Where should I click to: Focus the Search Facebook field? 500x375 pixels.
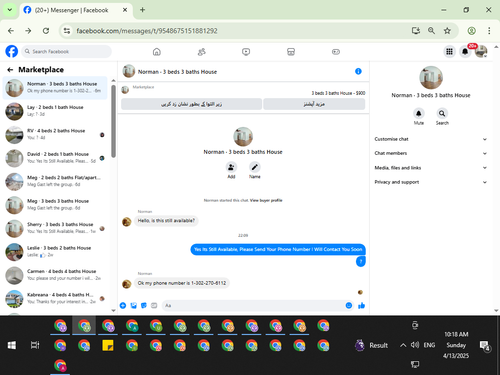coord(67,52)
